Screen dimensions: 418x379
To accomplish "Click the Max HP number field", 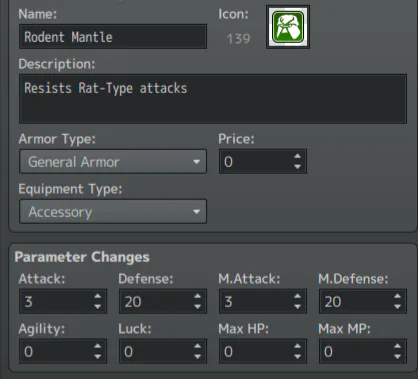I will tap(263, 351).
